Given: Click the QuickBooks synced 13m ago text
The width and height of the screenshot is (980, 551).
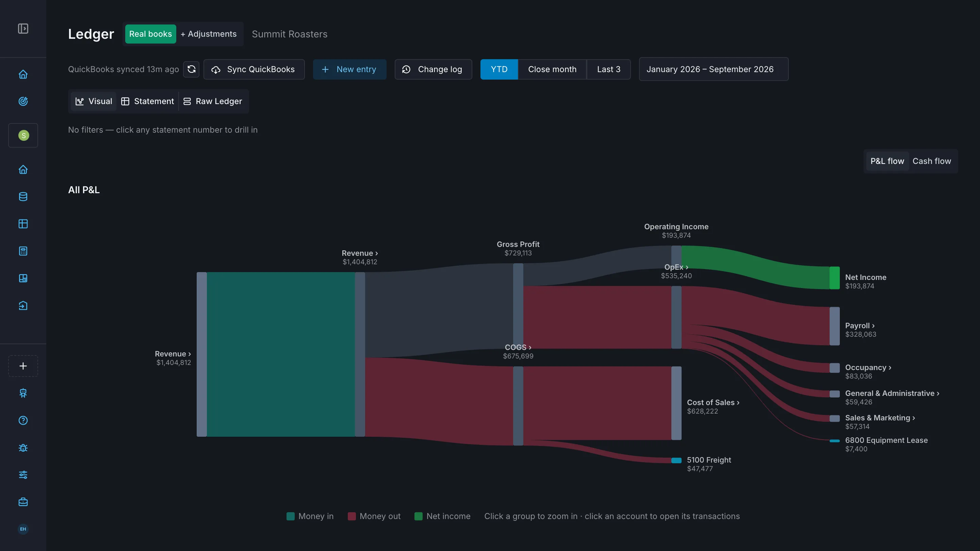Looking at the screenshot, I should (123, 69).
